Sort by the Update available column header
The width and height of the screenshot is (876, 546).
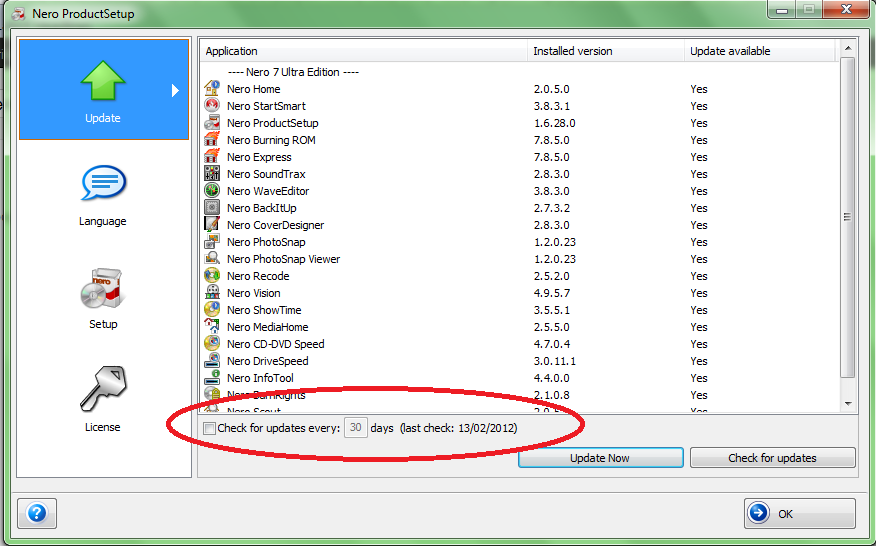click(760, 51)
